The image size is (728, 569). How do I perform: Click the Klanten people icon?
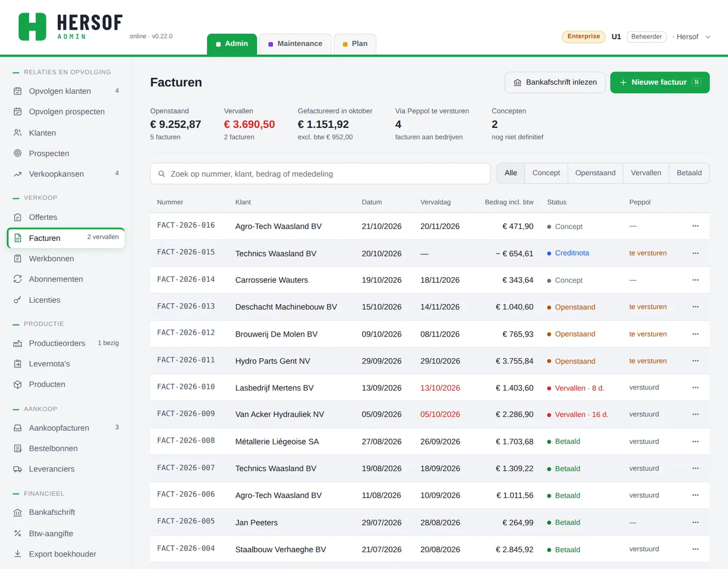click(x=18, y=133)
